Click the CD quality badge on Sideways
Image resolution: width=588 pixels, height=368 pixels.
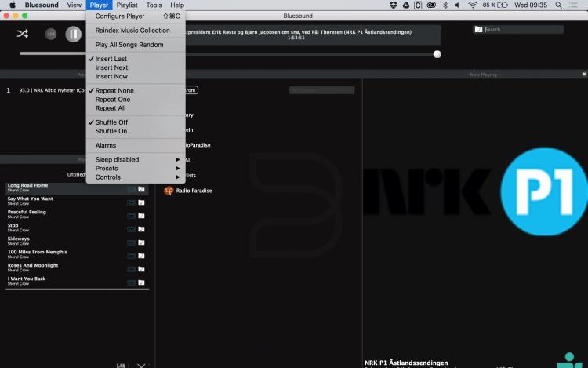(131, 242)
